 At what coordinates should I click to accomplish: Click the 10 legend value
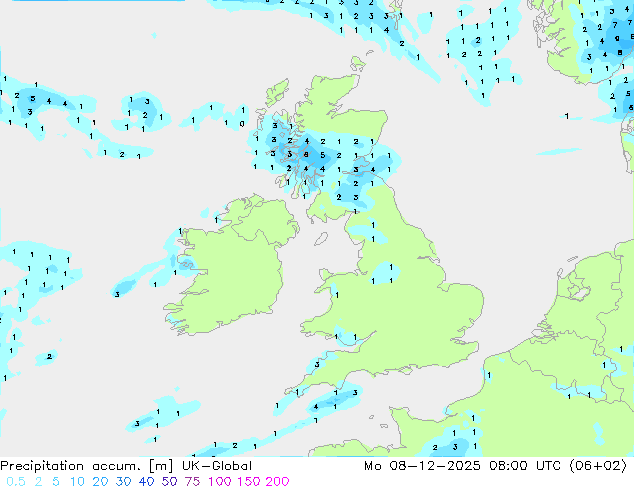click(x=77, y=482)
